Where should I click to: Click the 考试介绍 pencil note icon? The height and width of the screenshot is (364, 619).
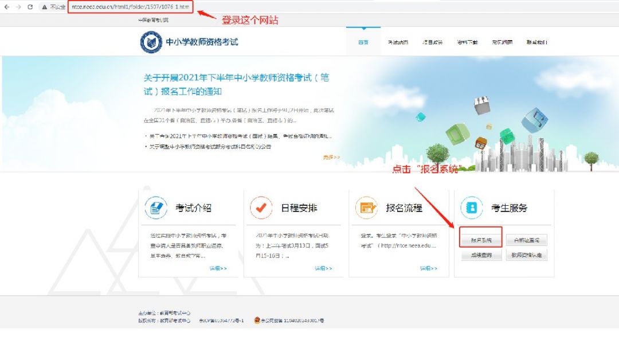(x=156, y=208)
